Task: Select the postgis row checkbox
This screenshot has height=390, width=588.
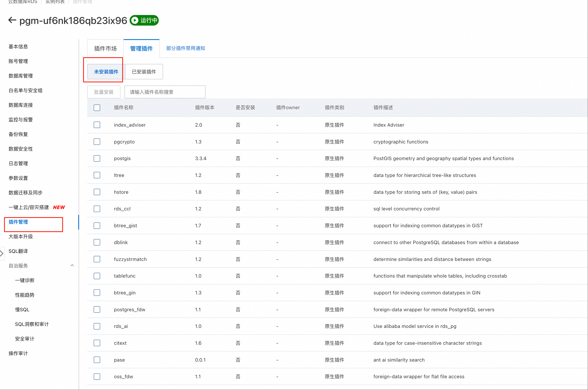Action: [97, 158]
